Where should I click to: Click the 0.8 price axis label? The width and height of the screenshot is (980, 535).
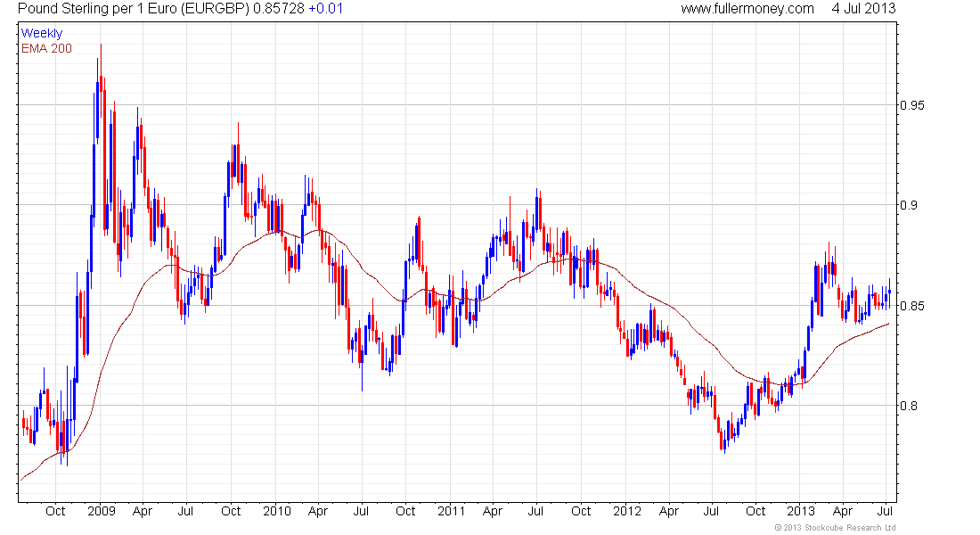pos(908,406)
